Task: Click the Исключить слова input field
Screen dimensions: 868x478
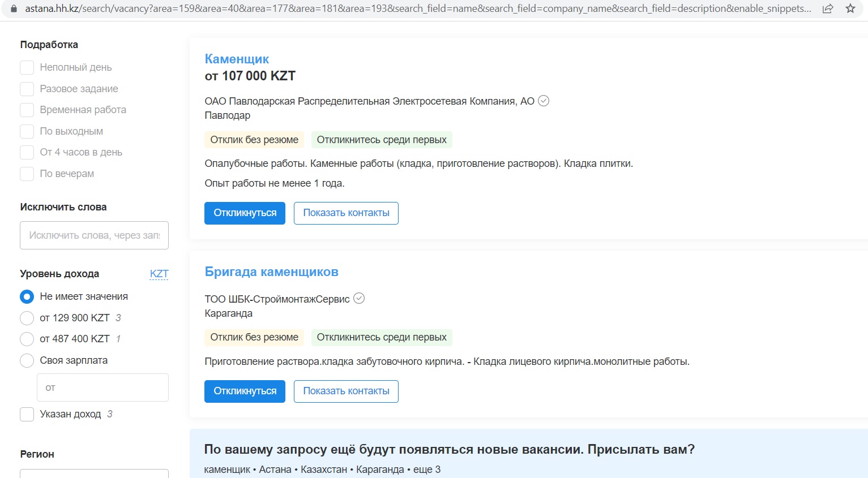Action: click(x=94, y=235)
